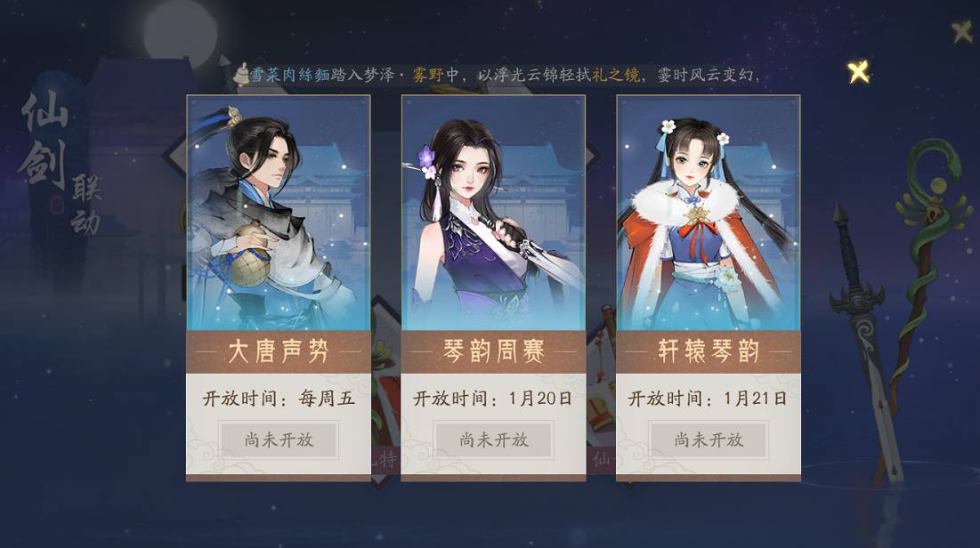Open the 大唐声势 male character portrait
This screenshot has width=980, height=548.
click(278, 213)
